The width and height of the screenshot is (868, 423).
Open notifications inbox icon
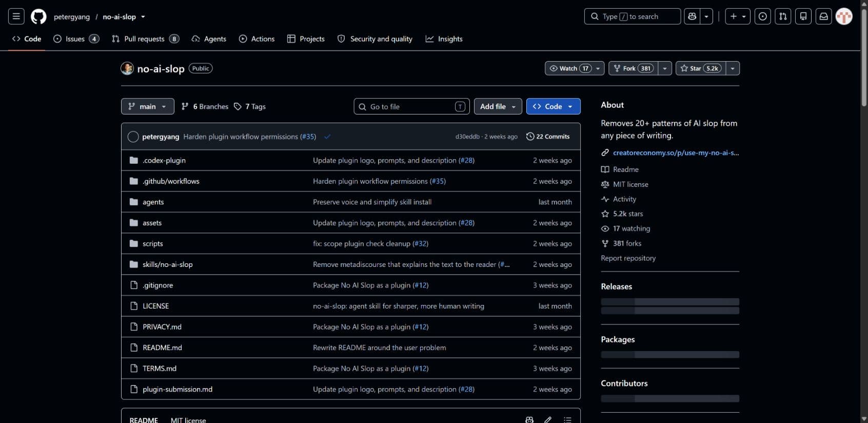pos(824,16)
